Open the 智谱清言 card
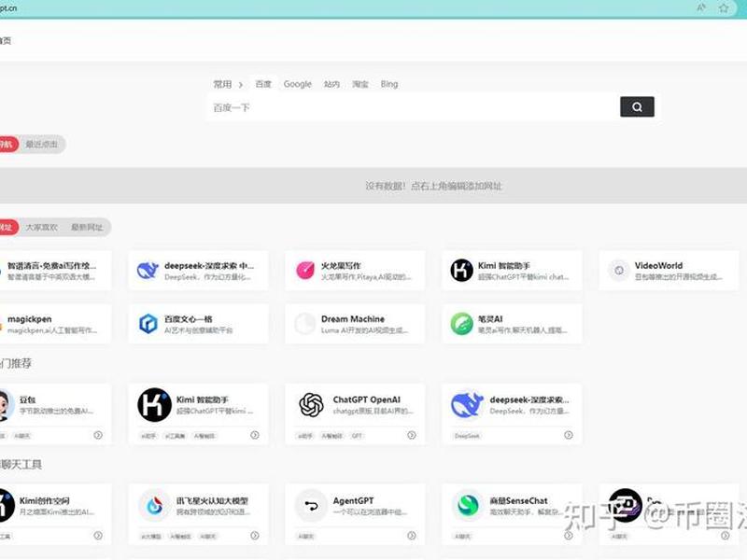747x560 pixels. tap(55, 271)
